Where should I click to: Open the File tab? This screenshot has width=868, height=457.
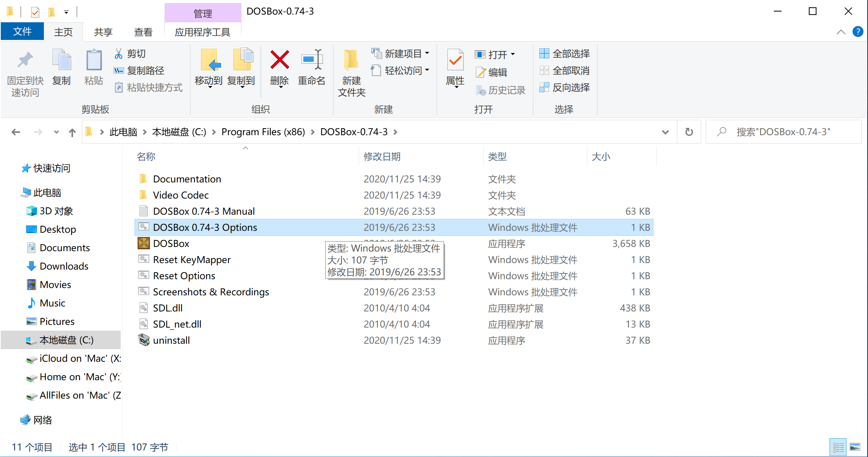point(22,31)
